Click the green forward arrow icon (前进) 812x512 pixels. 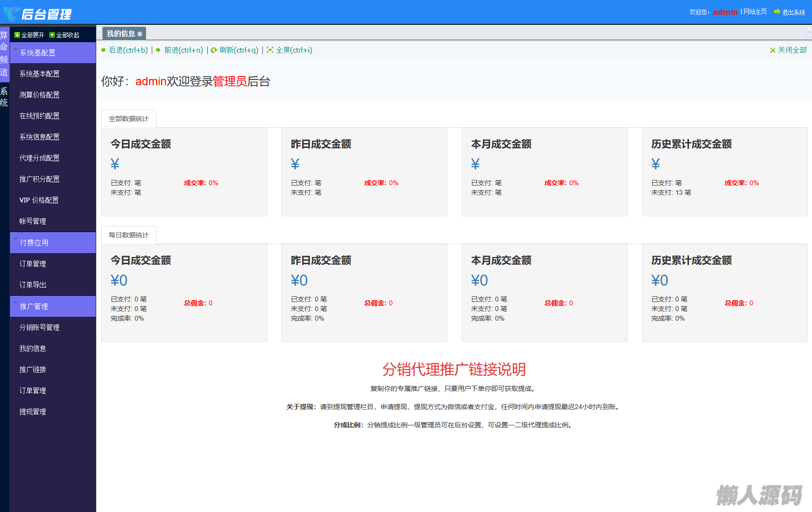158,50
